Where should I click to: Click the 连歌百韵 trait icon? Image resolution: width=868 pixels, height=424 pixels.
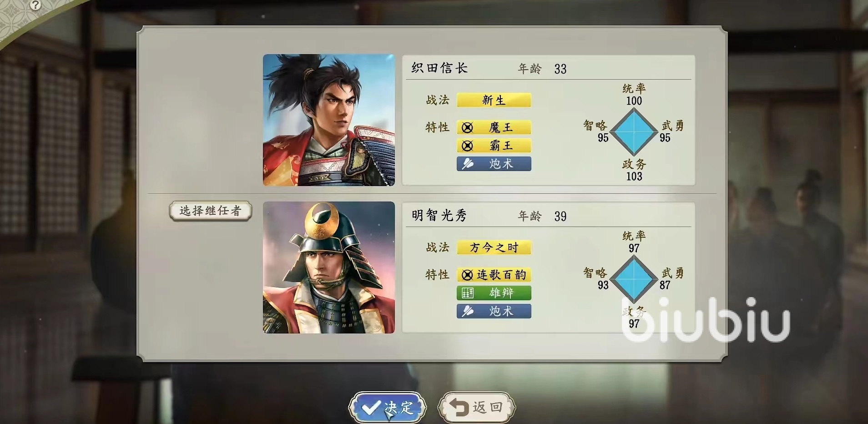tap(467, 275)
